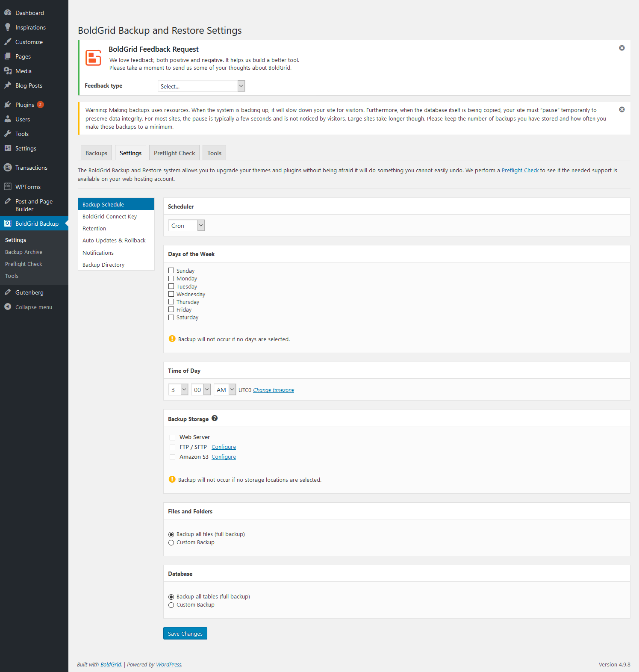
Task: Click the Change timezone link
Action: [x=274, y=390]
